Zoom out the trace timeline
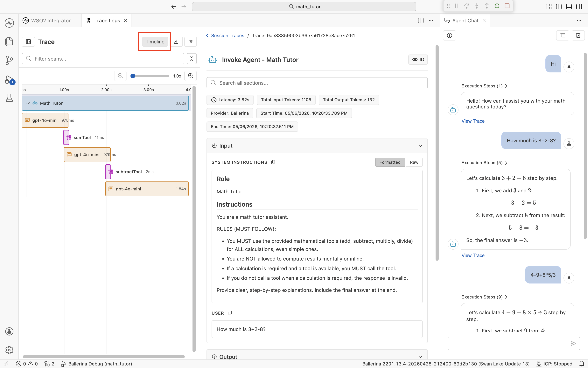Viewport: 588px width, 368px height. point(120,76)
